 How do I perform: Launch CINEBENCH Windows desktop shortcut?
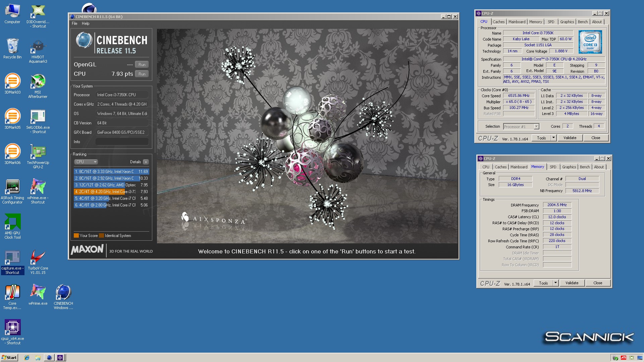pos(63,297)
